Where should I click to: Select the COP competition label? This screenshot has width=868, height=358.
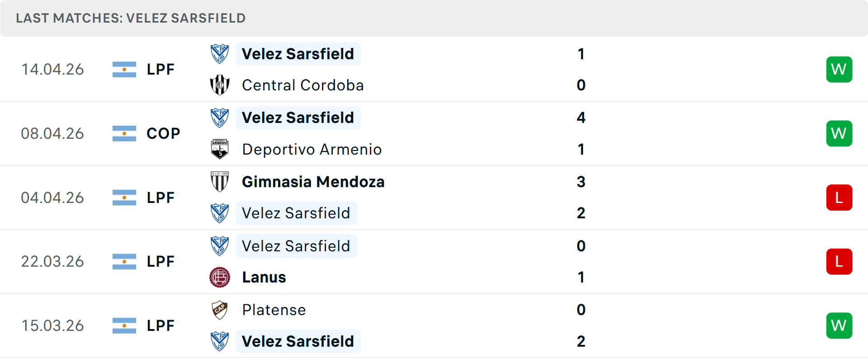pyautogui.click(x=163, y=133)
